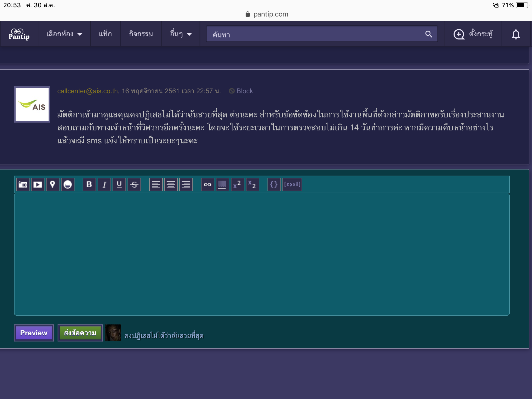The height and width of the screenshot is (399, 532).
Task: Click the ค้นหา search field
Action: 322,34
